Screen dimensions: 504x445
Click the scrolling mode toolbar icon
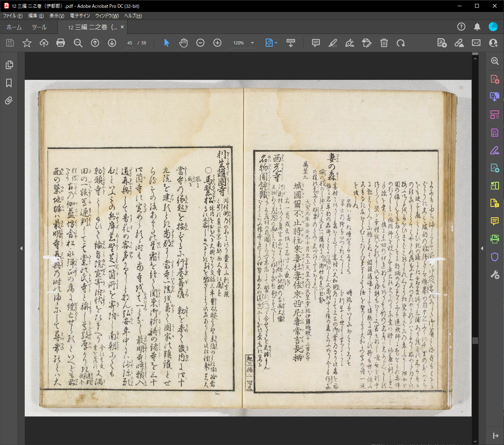click(291, 43)
